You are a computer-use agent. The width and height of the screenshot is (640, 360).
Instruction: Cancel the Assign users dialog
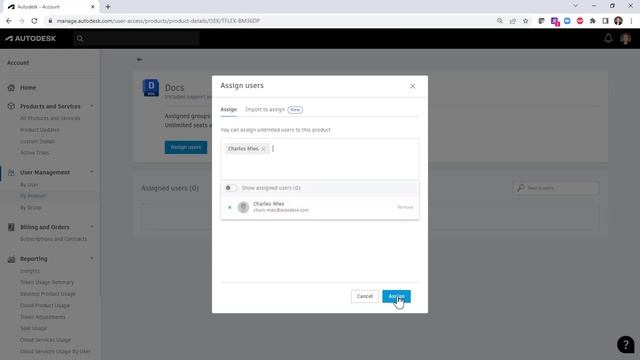(364, 296)
